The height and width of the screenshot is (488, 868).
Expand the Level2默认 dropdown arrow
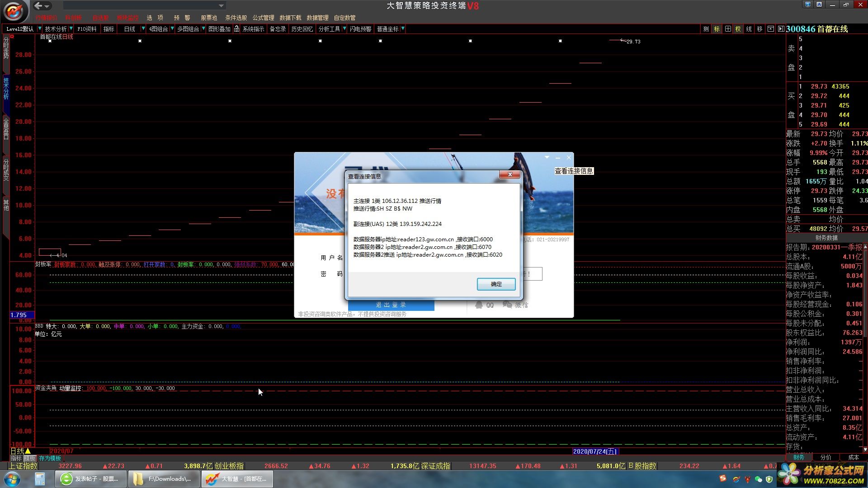pos(39,28)
